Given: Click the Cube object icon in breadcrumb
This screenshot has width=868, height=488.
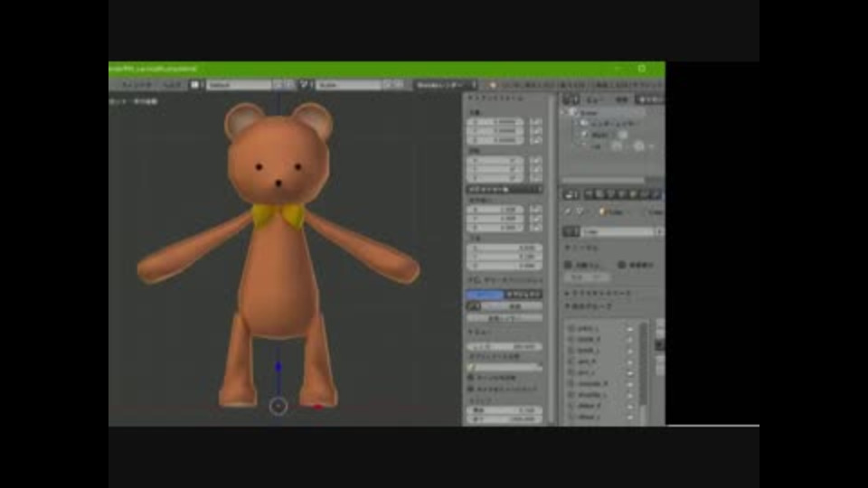Looking at the screenshot, I should (x=603, y=211).
